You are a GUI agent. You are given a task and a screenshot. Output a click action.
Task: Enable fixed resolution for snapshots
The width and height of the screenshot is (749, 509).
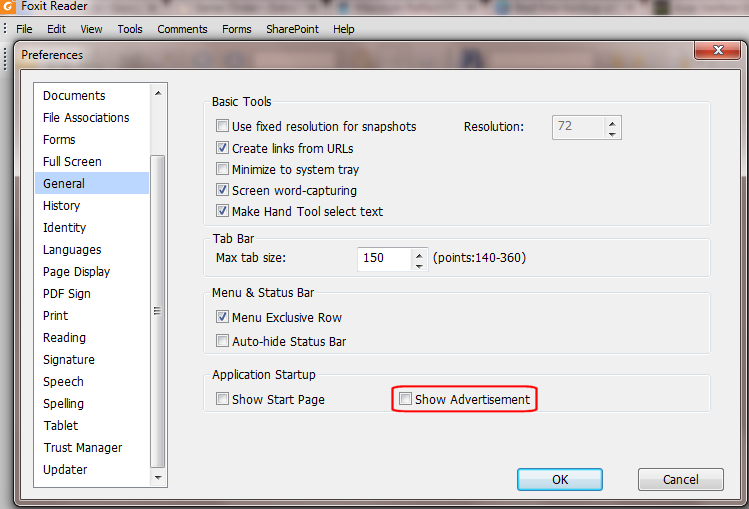pyautogui.click(x=222, y=126)
